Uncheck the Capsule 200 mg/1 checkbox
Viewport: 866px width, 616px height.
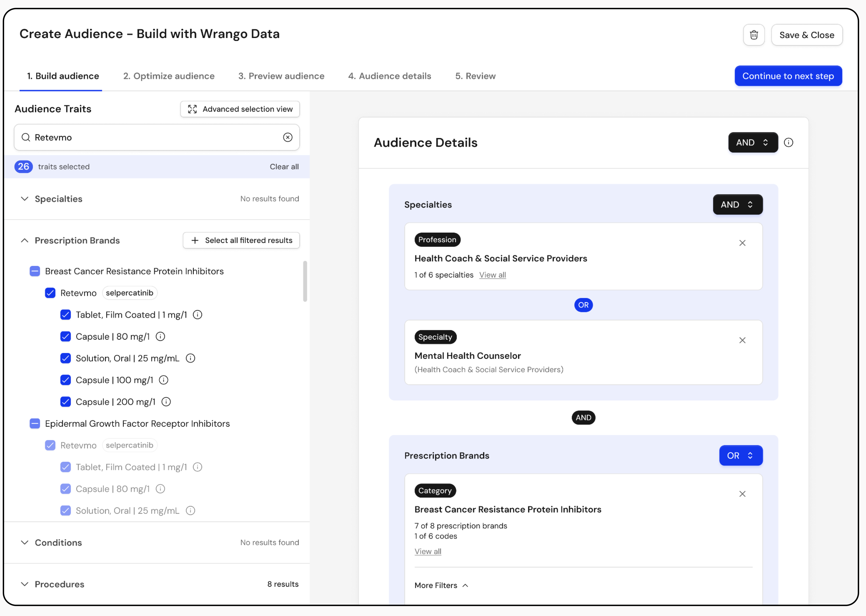click(66, 402)
